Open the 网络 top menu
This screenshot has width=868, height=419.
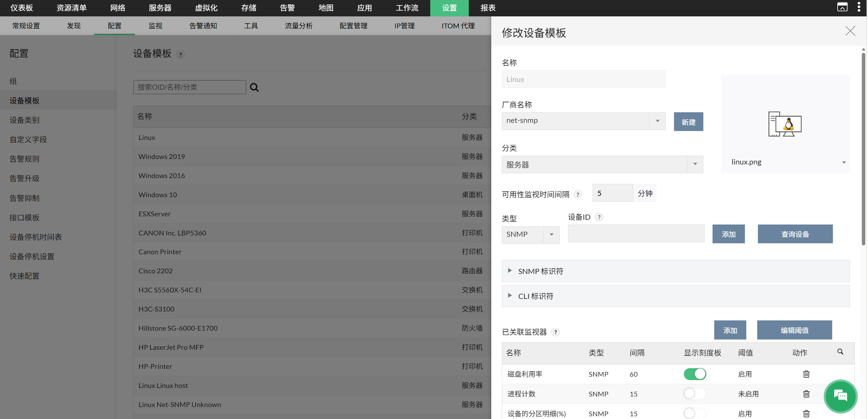[118, 8]
